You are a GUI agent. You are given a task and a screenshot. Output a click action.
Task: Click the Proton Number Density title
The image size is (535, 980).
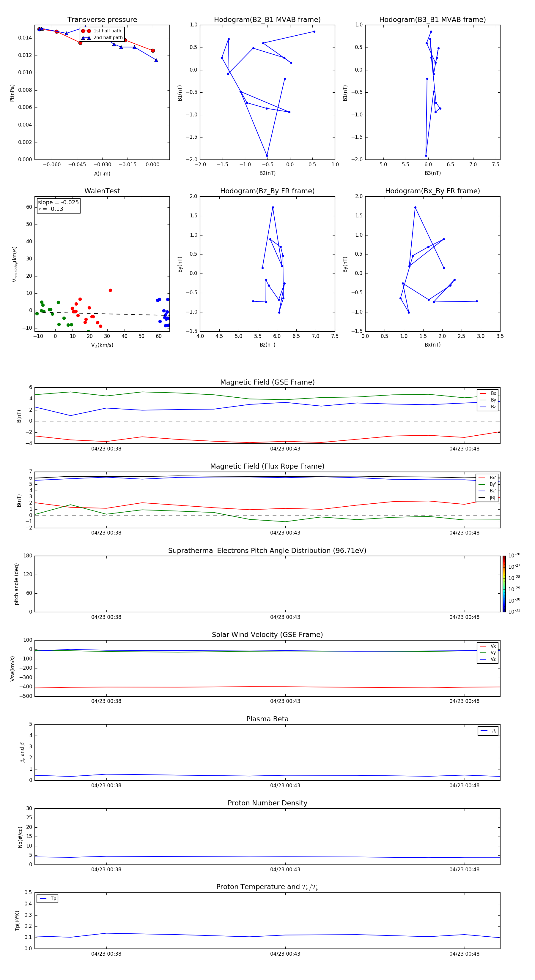click(x=267, y=803)
